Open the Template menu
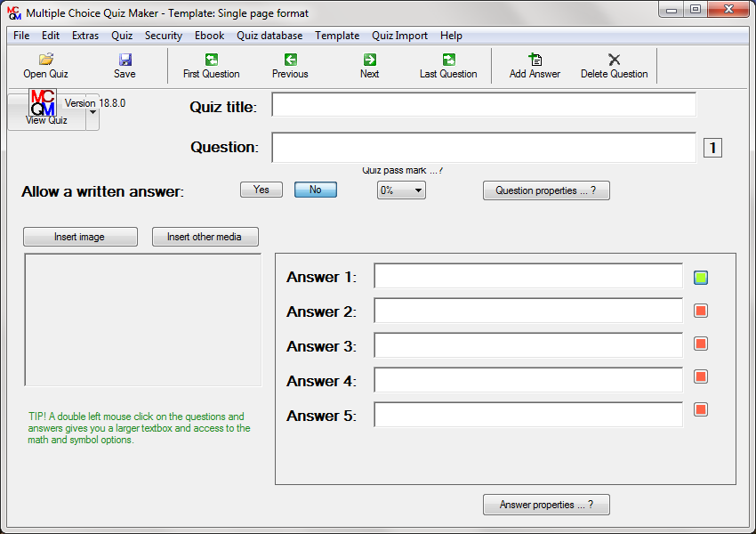756x534 pixels. 337,36
